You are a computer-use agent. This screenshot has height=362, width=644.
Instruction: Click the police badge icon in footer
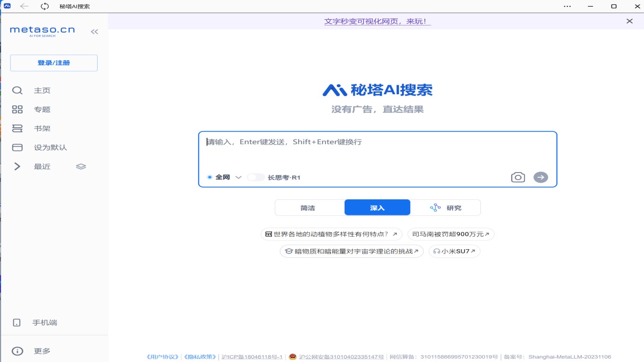[x=292, y=357]
